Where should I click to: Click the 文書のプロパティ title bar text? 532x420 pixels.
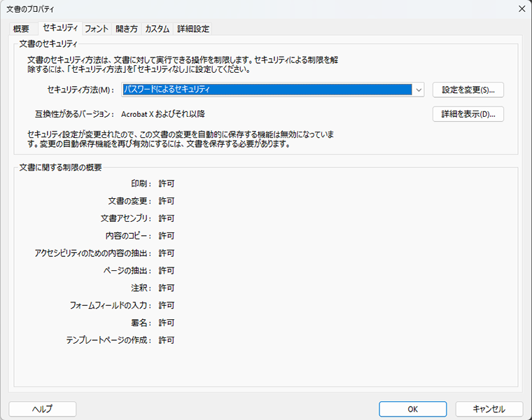(29, 8)
